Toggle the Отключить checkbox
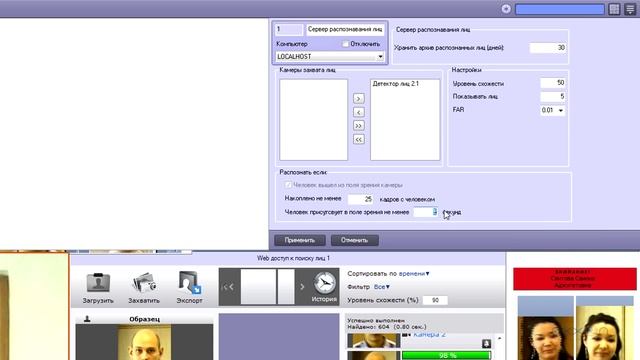 (x=345, y=44)
